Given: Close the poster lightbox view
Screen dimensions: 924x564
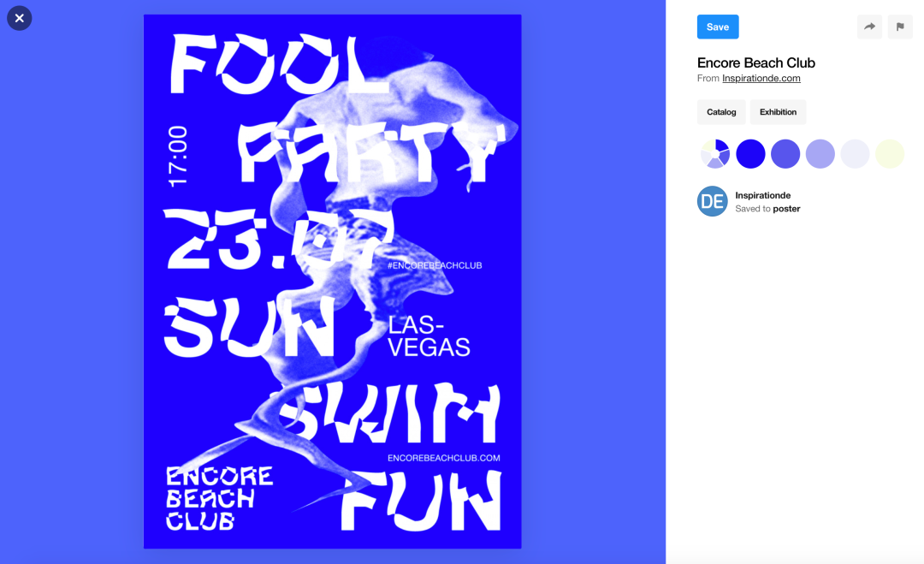Looking at the screenshot, I should 20,18.
